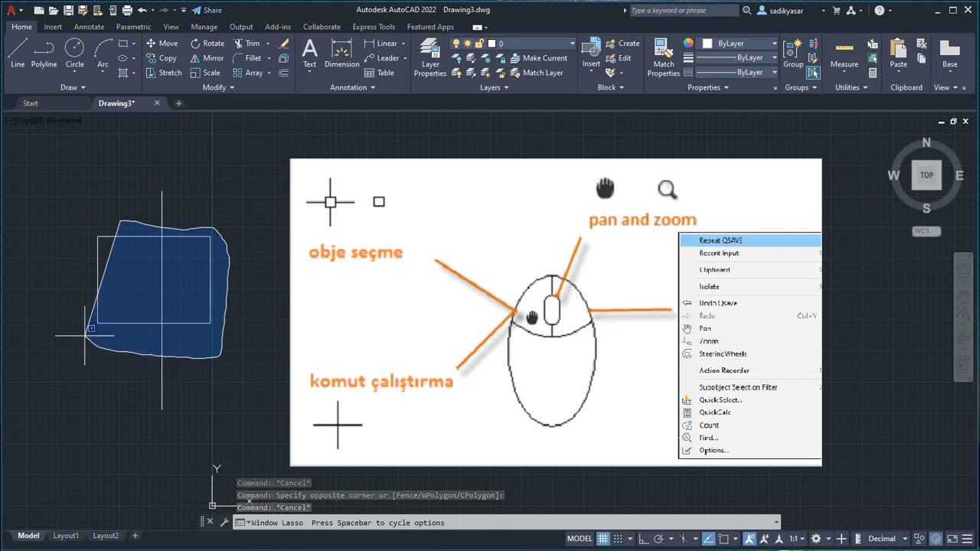
Task: Add a new drawing tab with plus
Action: pyautogui.click(x=178, y=103)
